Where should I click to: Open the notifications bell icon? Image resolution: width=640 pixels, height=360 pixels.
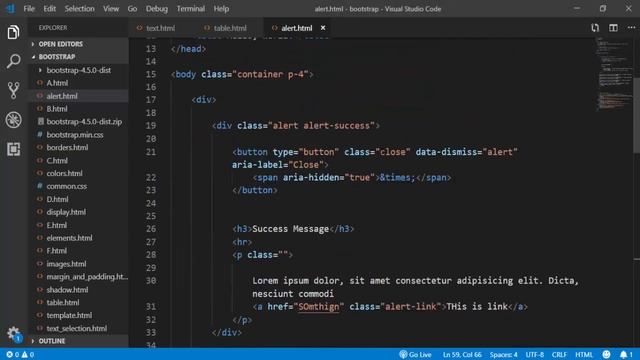626,354
